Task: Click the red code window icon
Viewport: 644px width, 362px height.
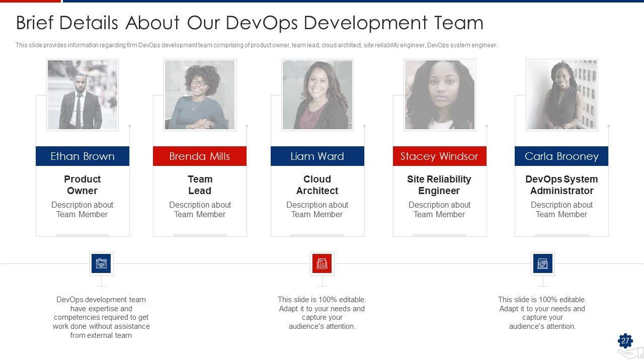Action: (322, 263)
